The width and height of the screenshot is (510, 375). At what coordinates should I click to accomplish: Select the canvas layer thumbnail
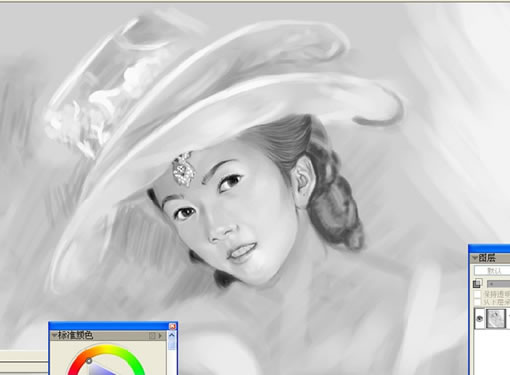coord(496,319)
